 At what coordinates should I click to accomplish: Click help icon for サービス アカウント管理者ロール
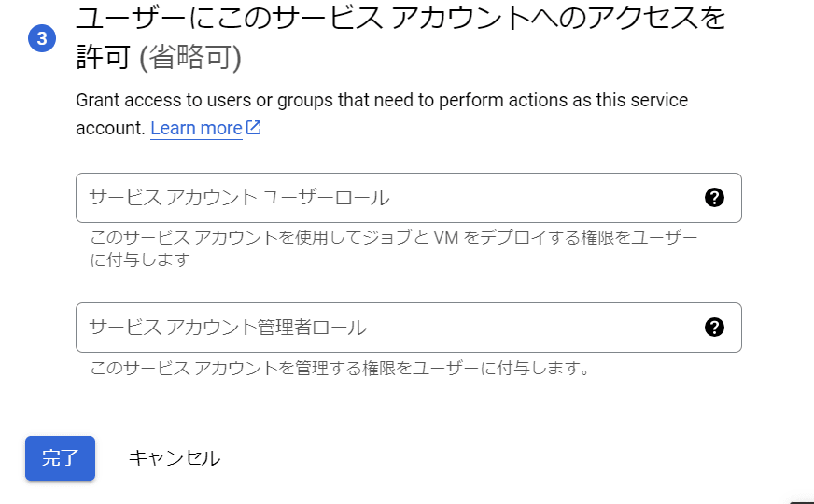click(714, 327)
